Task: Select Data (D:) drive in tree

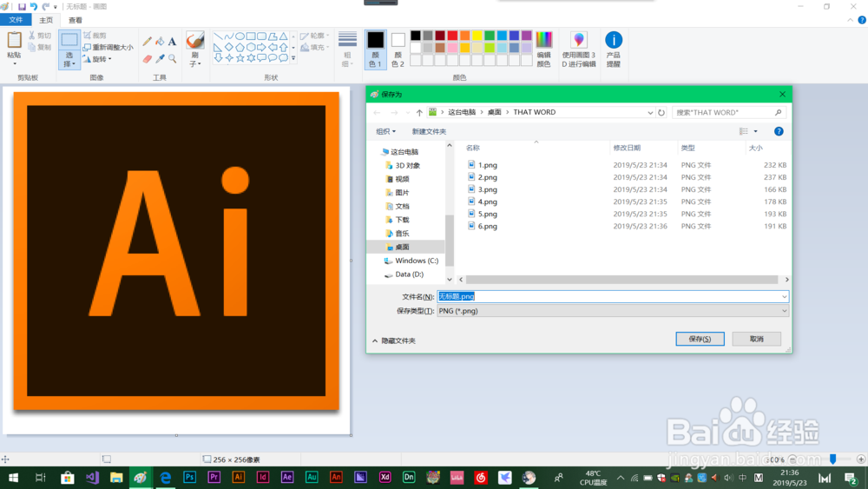Action: point(409,274)
